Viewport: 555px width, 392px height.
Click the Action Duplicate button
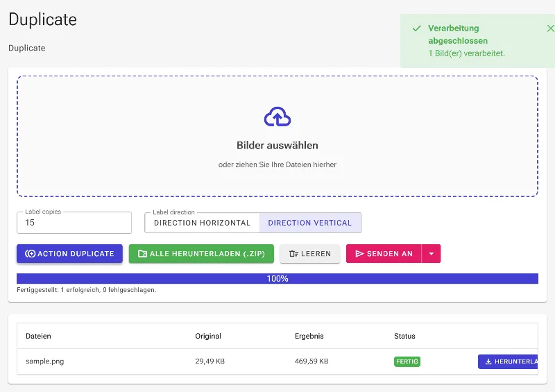pos(69,253)
